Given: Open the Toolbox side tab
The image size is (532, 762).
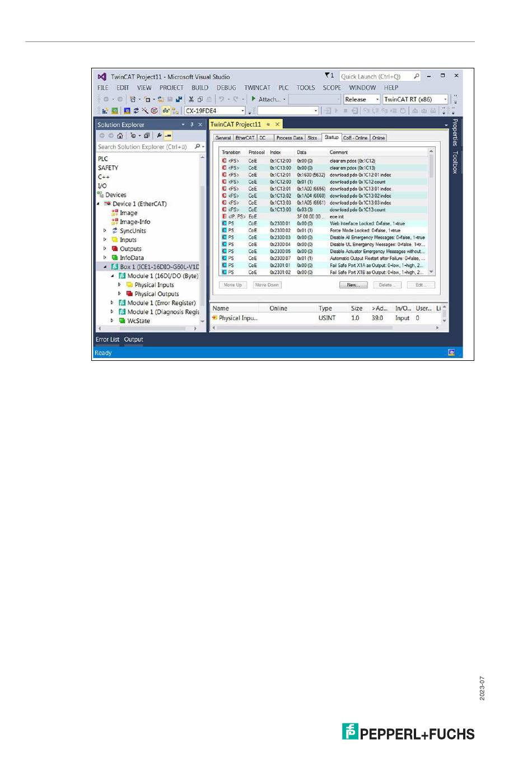Looking at the screenshot, I should [x=455, y=162].
